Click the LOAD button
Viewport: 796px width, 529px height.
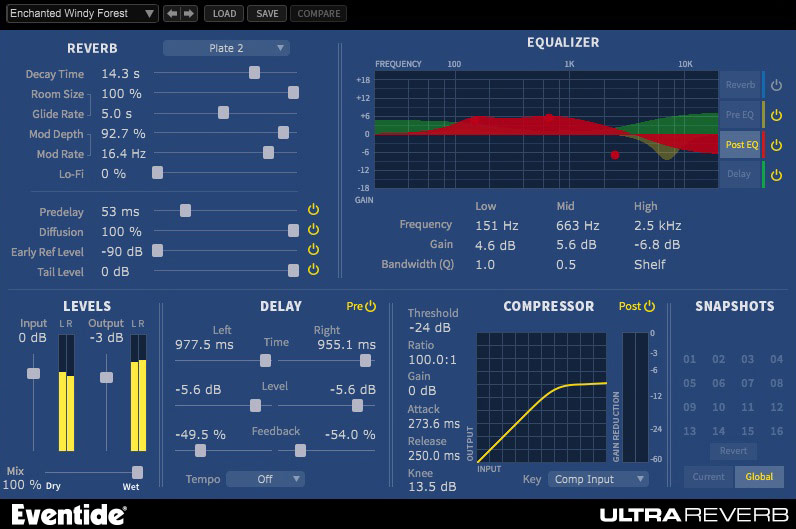pos(224,14)
